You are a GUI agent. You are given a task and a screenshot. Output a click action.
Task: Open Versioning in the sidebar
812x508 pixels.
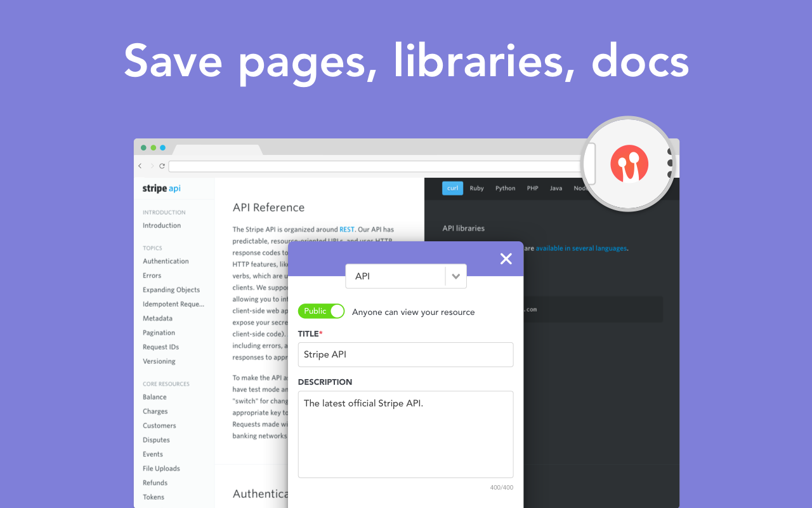159,361
